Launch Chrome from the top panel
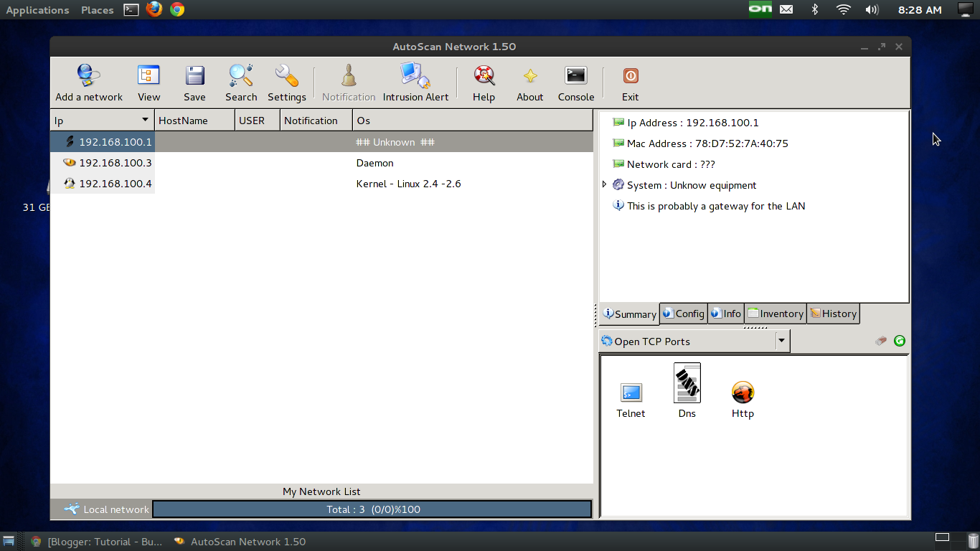980x551 pixels. point(177,9)
